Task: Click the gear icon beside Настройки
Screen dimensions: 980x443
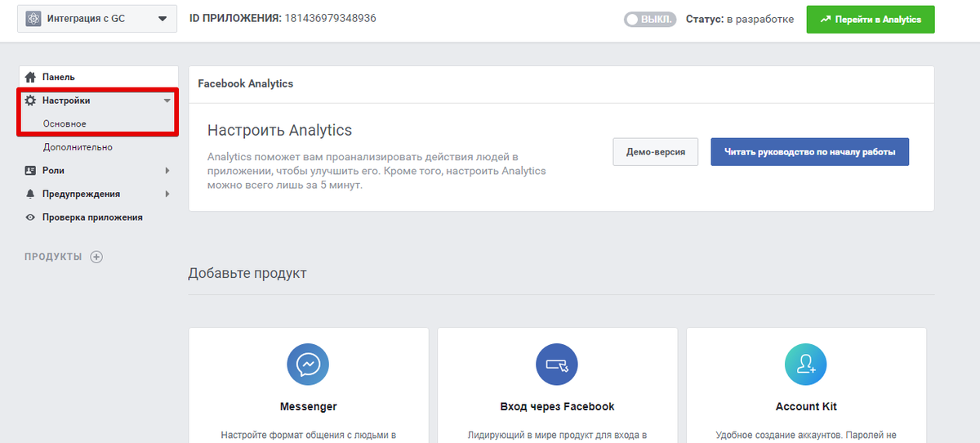Action: pyautogui.click(x=30, y=101)
